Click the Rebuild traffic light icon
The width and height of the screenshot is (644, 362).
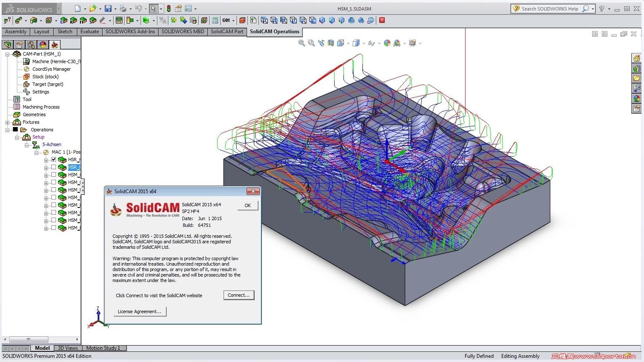point(169,8)
